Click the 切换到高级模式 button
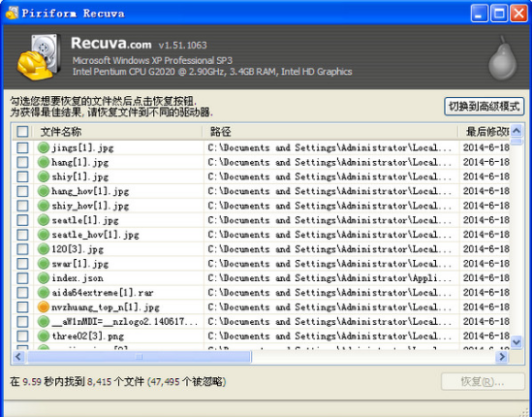 pos(485,107)
